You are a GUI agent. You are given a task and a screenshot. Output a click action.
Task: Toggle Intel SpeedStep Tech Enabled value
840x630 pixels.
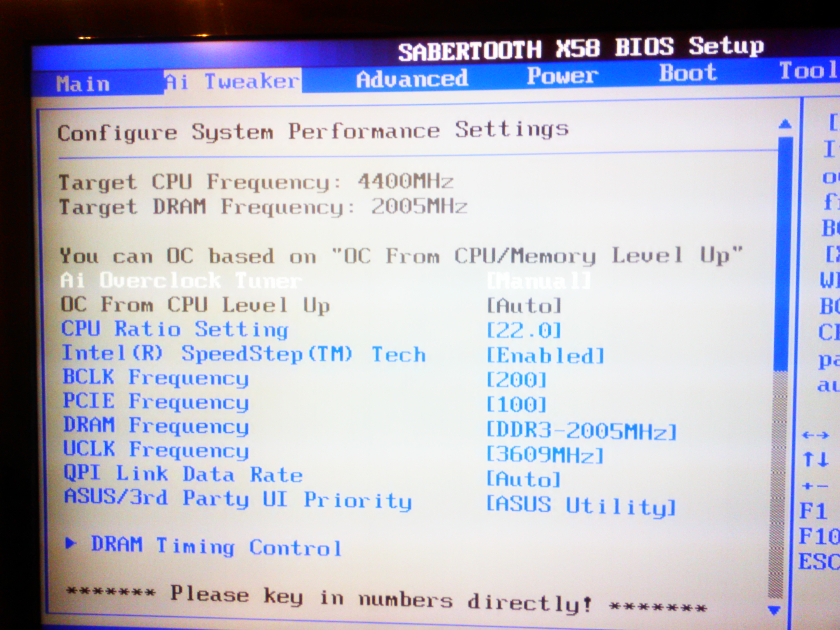coord(545,355)
